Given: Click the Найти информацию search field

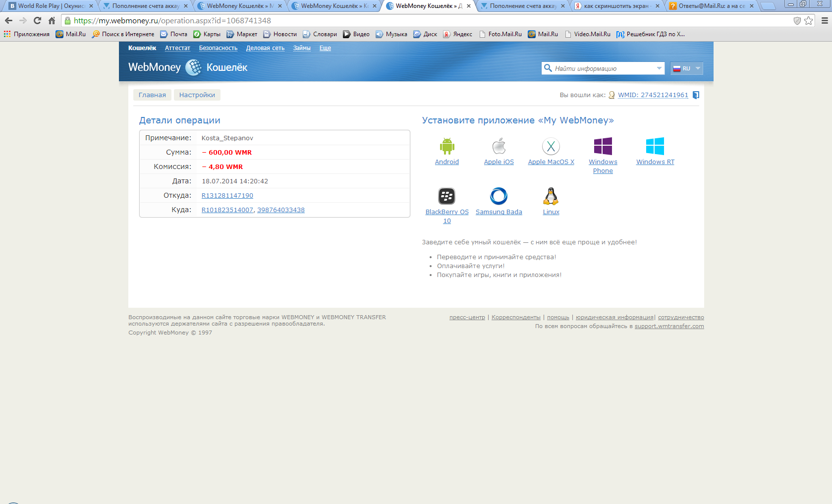Looking at the screenshot, I should pyautogui.click(x=602, y=68).
